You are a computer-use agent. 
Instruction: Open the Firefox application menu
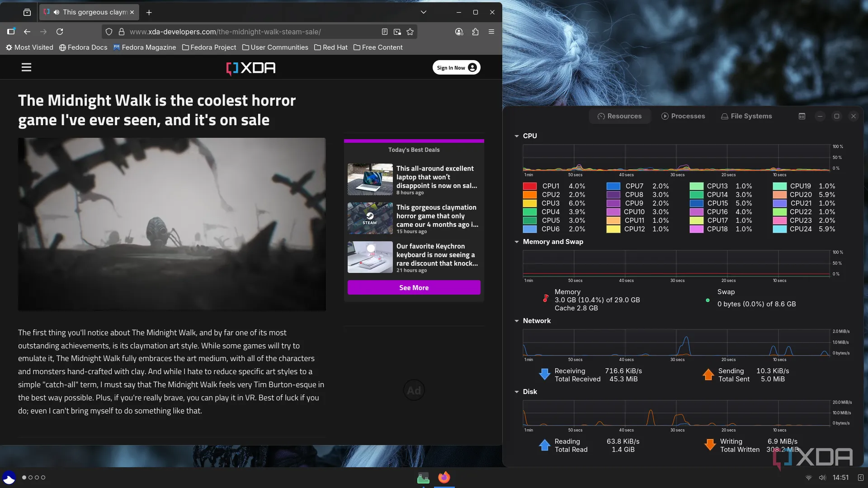pos(491,32)
